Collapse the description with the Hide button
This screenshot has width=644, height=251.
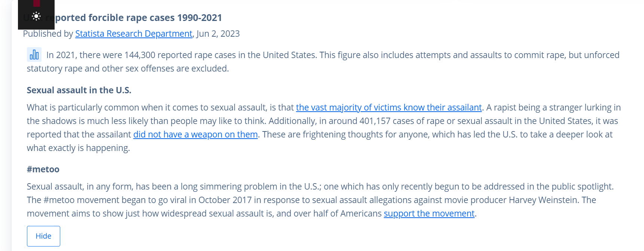point(43,236)
